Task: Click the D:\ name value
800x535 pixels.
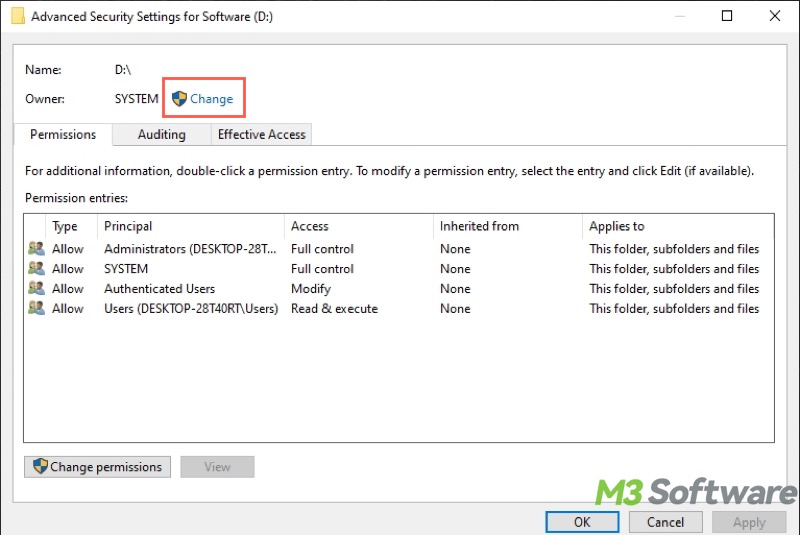Action: tap(122, 69)
